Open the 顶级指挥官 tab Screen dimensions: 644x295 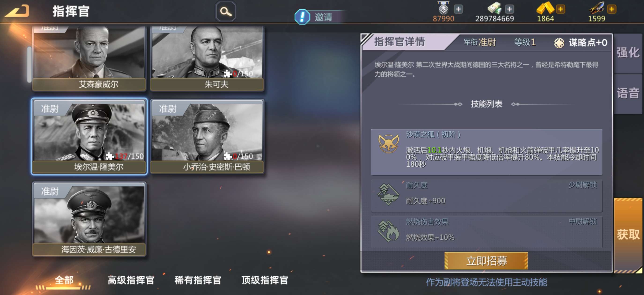265,280
